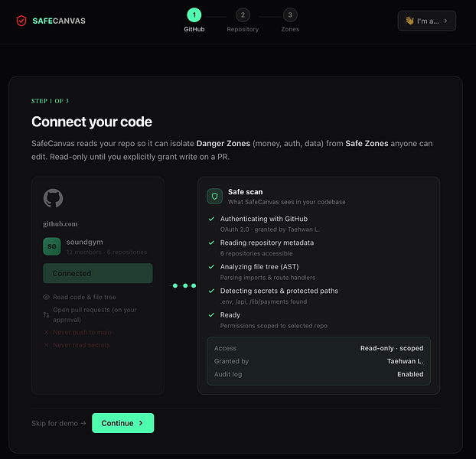Image resolution: width=476 pixels, height=459 pixels.
Task: Click the "Taehwan L." granted by value
Action: [x=405, y=361]
